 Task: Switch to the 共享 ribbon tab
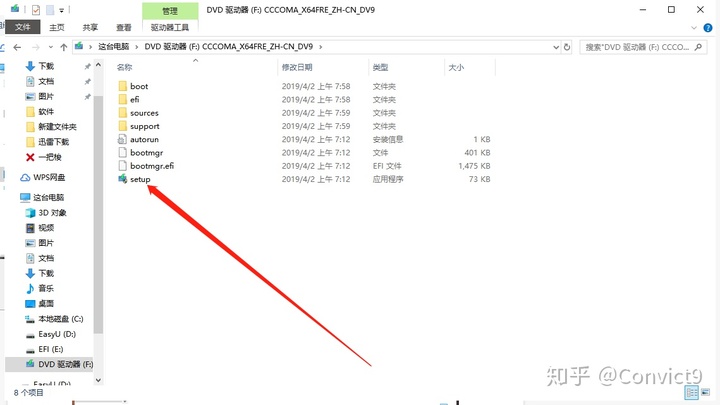[x=90, y=28]
